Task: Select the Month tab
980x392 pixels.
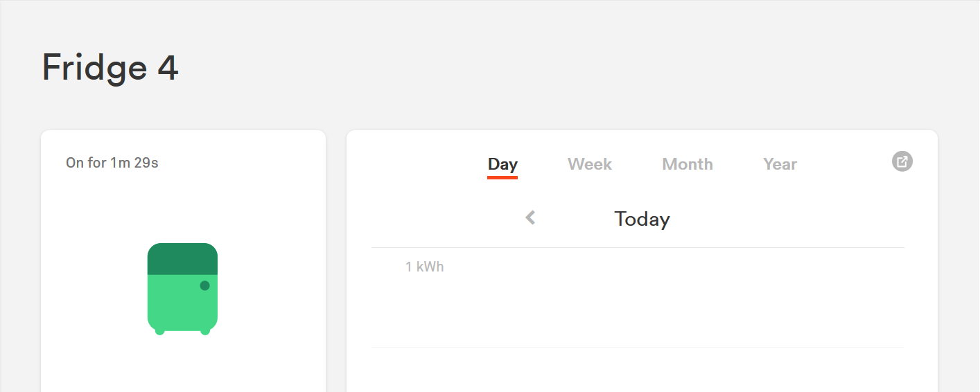Action: 688,164
